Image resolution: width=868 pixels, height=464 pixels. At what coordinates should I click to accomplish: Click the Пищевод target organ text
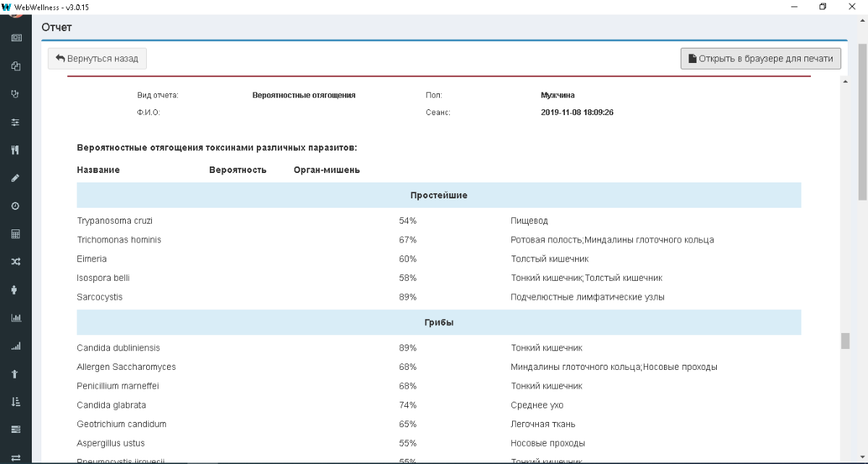click(529, 221)
